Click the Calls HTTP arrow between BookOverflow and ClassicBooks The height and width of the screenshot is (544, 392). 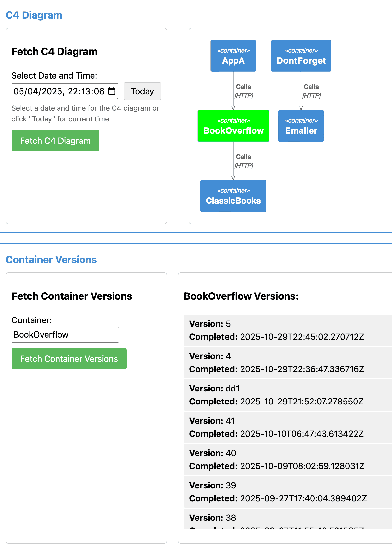coord(244,161)
